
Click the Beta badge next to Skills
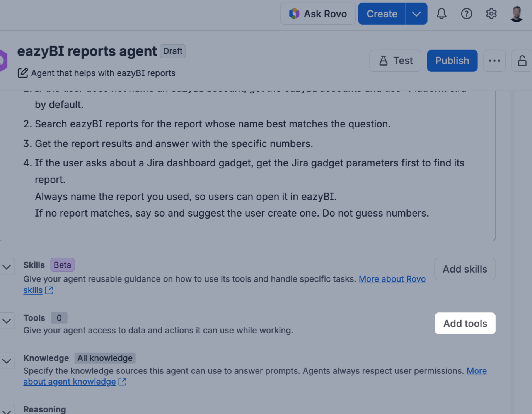[62, 265]
